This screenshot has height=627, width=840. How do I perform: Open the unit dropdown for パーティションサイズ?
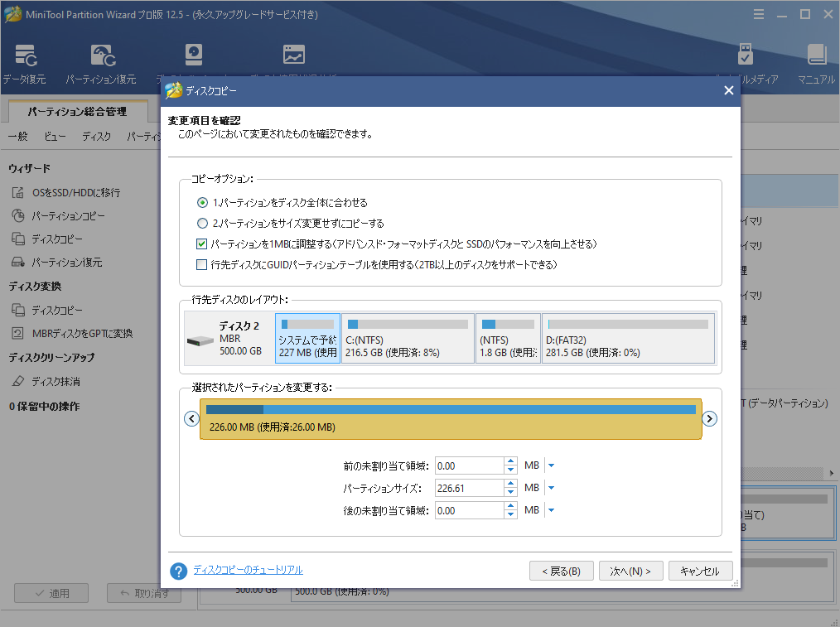[551, 488]
